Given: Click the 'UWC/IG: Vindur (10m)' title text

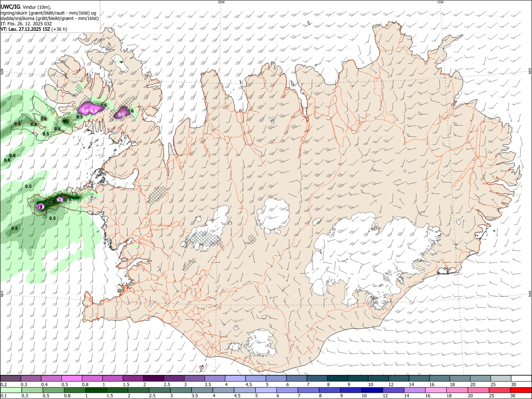Looking at the screenshot, I should [26, 6].
